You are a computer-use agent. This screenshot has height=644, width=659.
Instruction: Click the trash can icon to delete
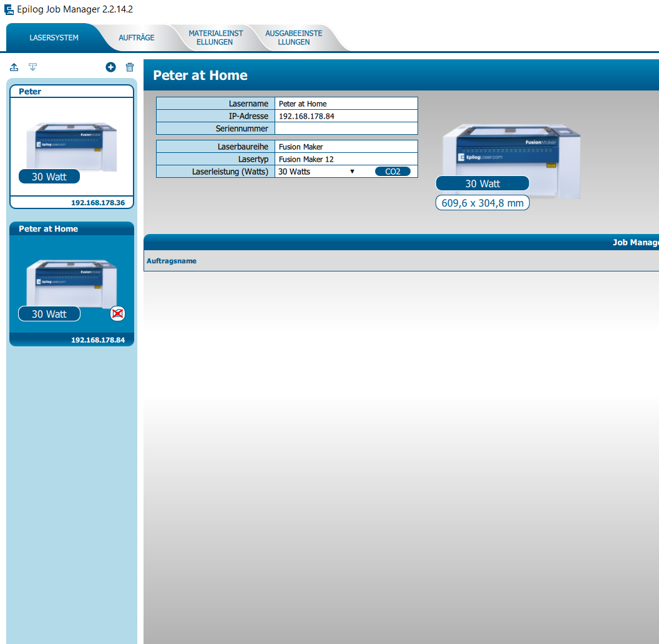[x=129, y=67]
